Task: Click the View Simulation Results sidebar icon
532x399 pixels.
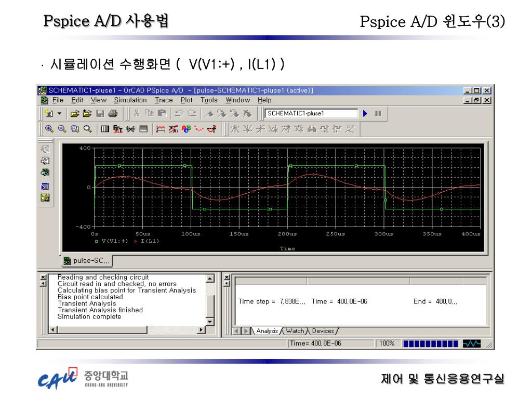Action: coord(45,172)
